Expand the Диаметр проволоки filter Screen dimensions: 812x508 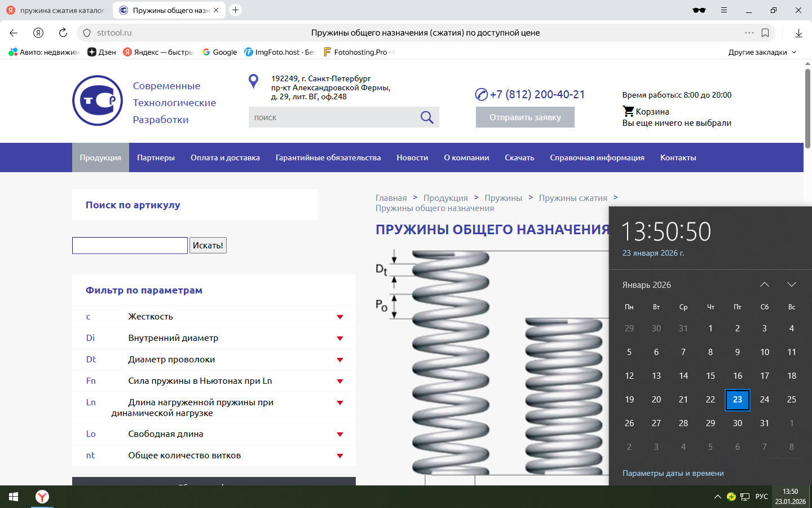[340, 360]
